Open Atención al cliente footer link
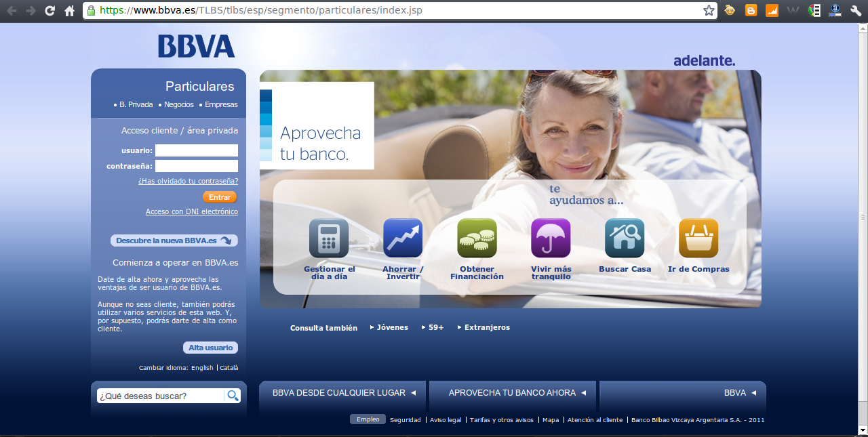This screenshot has width=868, height=437. pos(595,420)
